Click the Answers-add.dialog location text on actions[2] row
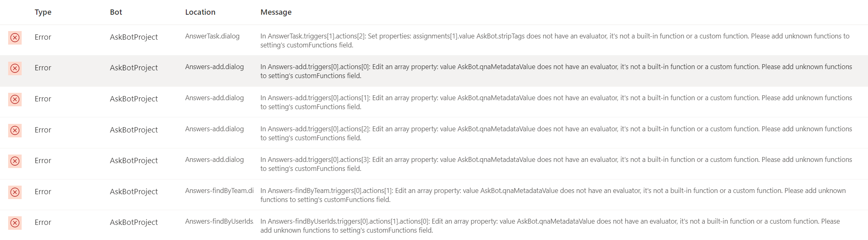 215,129
